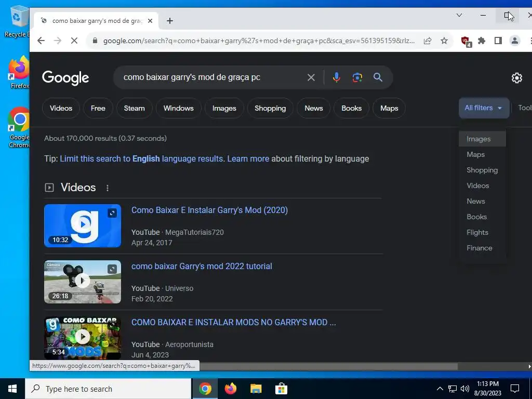Select the Books filter chip
This screenshot has height=399, width=532.
pyautogui.click(x=352, y=108)
